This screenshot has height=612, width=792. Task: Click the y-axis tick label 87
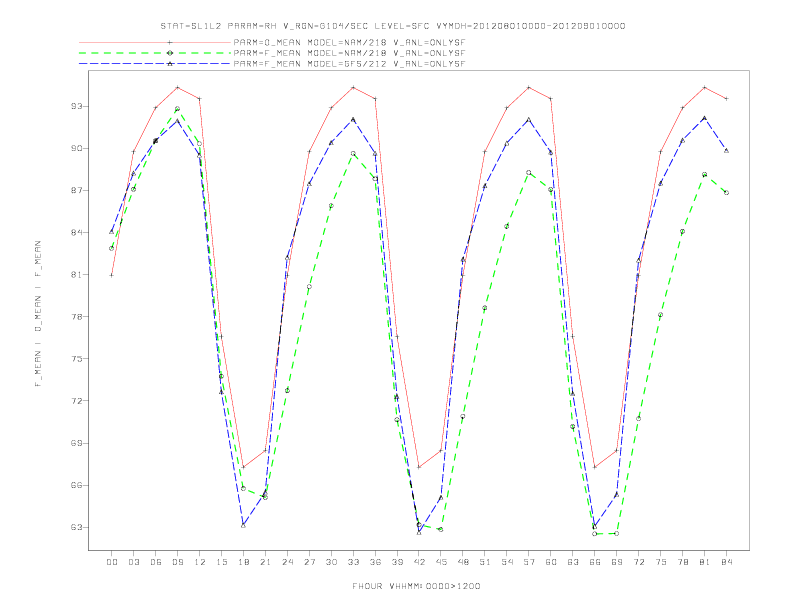[77, 190]
